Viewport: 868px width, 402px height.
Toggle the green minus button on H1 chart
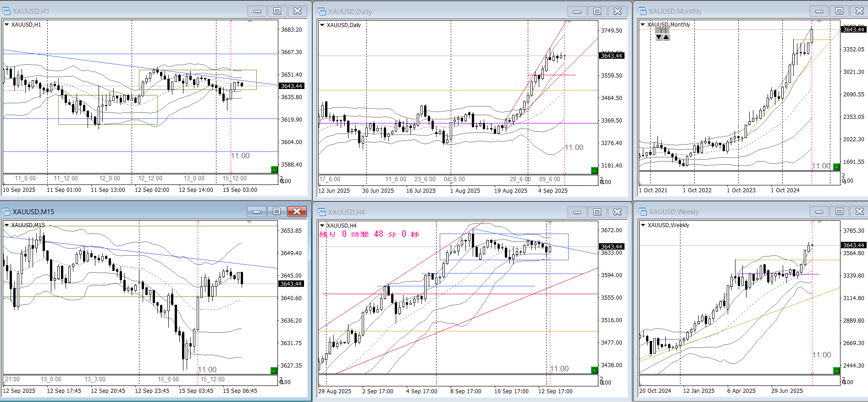pos(274,170)
